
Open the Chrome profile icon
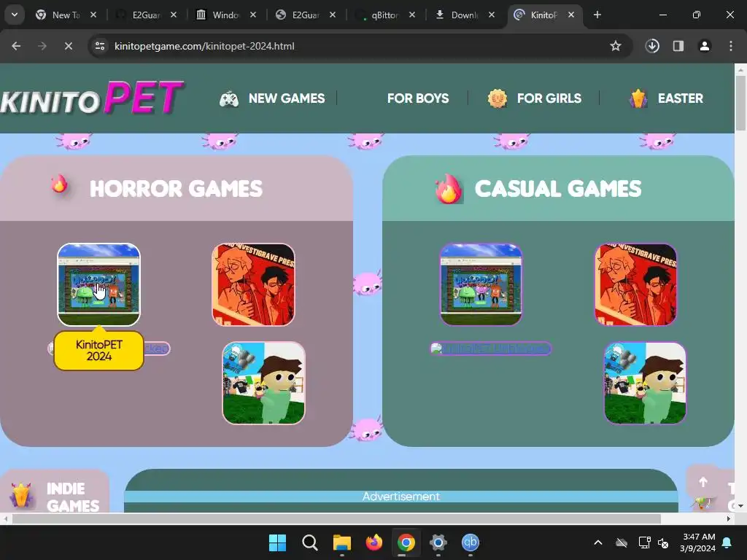(x=705, y=46)
